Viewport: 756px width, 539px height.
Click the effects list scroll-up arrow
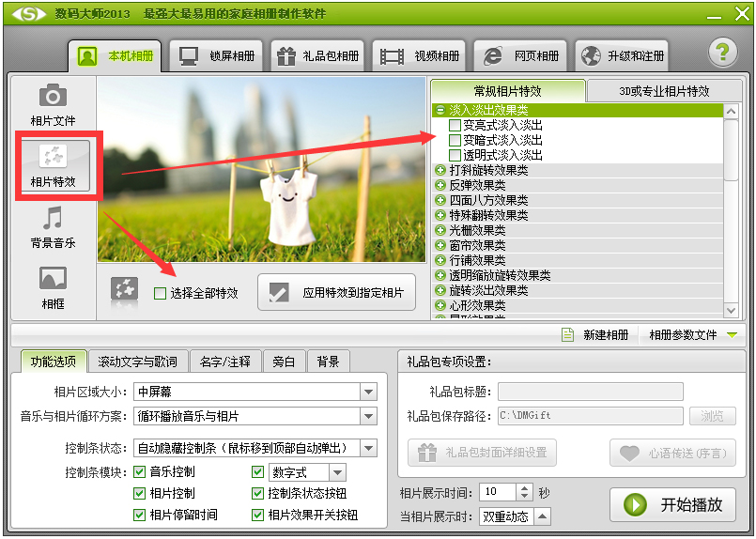click(x=731, y=112)
